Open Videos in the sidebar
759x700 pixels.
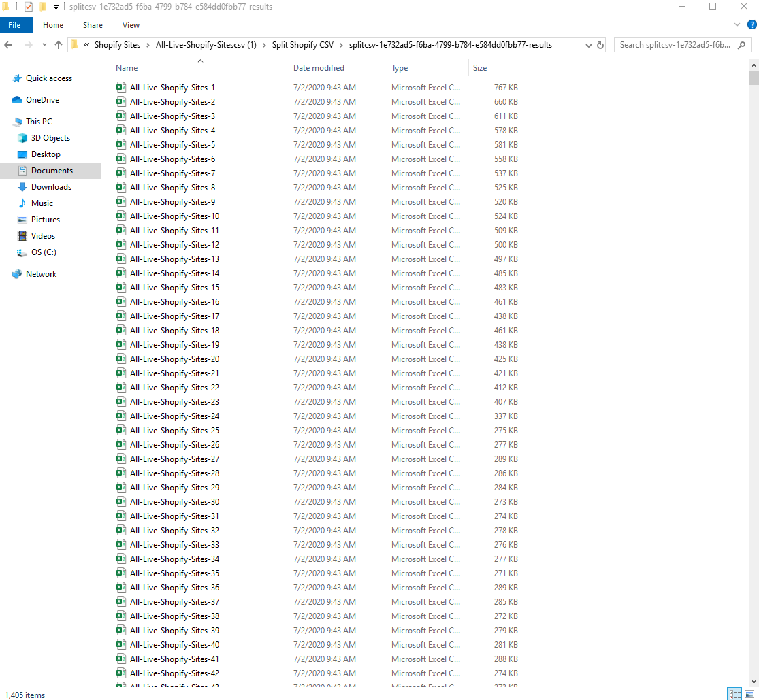[43, 236]
